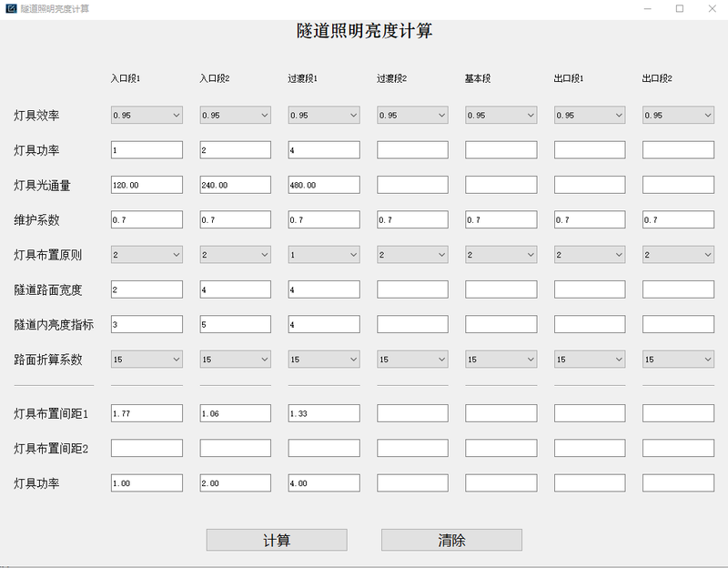The width and height of the screenshot is (728, 568).
Task: Focus empty 灯具光通量 field for 出口段1
Action: tap(590, 185)
